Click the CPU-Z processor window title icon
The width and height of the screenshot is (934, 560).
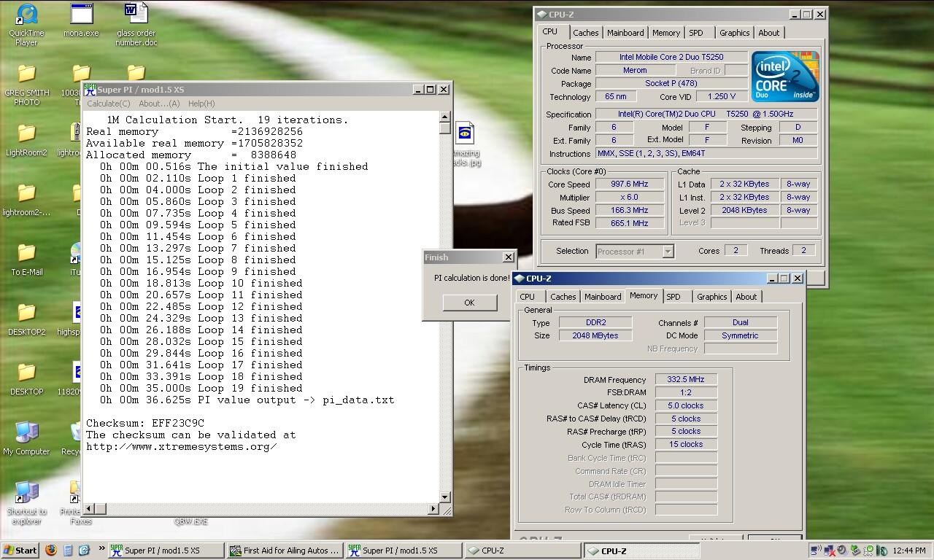click(x=541, y=14)
